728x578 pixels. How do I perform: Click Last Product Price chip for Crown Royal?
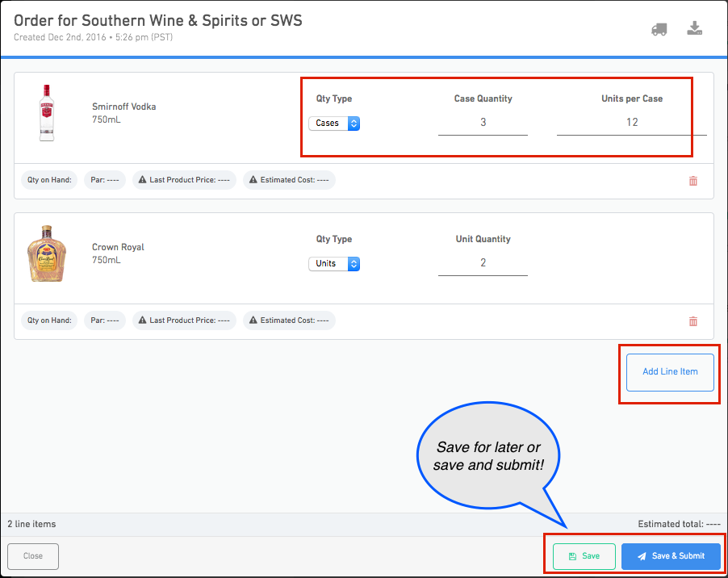(x=184, y=320)
